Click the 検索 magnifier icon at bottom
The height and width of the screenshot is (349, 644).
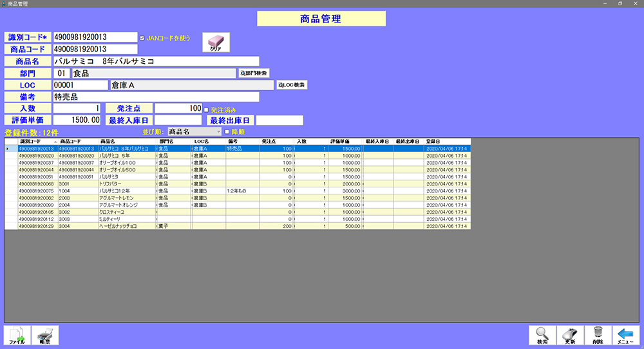542,335
